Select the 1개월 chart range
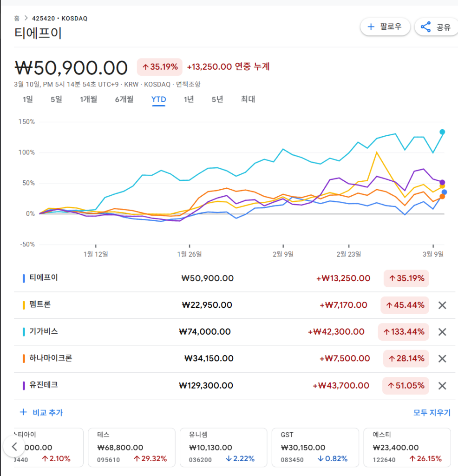Viewport: 458px width, 476px height. coord(88,99)
